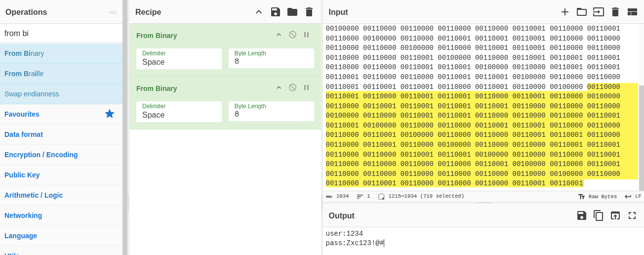Screen dimensions: 644x255
Task: Load a recipe with the folder icon
Action: pyautogui.click(x=292, y=12)
